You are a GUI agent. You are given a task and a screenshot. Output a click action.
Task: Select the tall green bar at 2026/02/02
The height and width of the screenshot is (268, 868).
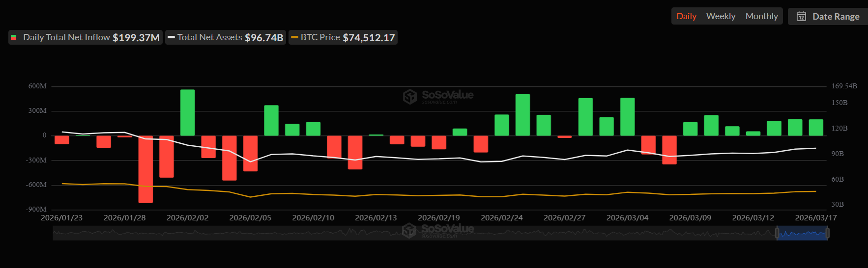(187, 112)
